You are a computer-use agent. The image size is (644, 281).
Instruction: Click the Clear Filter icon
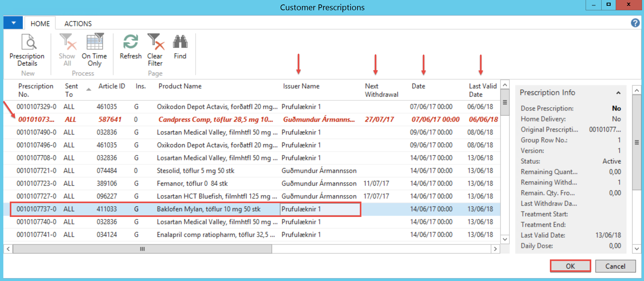tap(155, 42)
